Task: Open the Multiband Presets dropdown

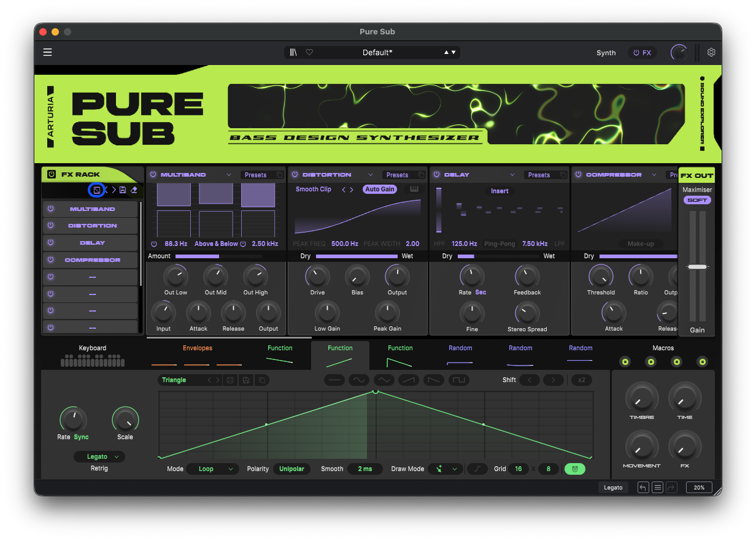Action: (256, 175)
